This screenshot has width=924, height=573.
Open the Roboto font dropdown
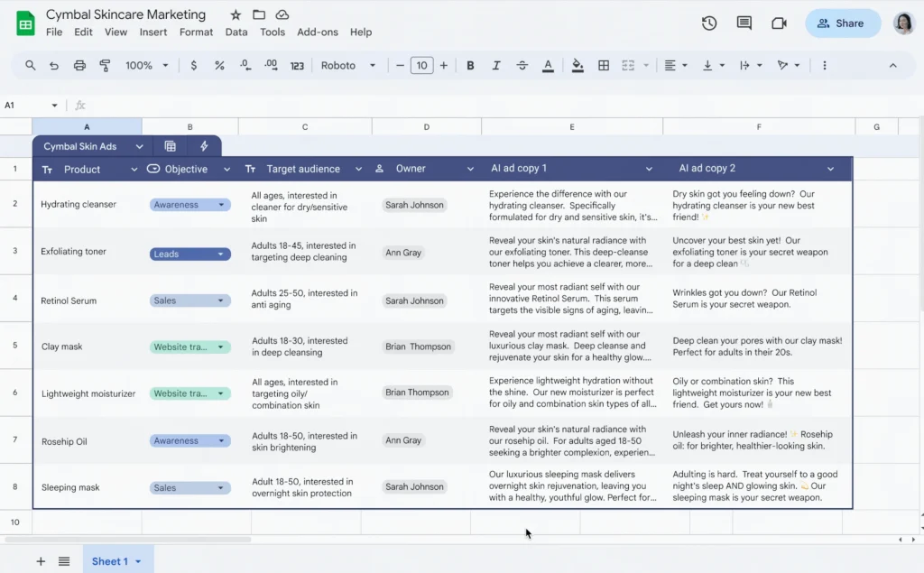pyautogui.click(x=348, y=66)
